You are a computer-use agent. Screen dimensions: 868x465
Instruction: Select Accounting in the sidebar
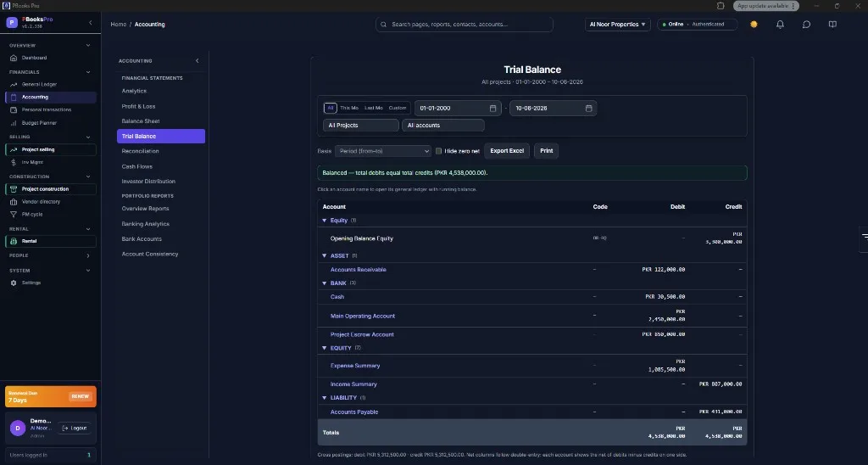coord(50,97)
